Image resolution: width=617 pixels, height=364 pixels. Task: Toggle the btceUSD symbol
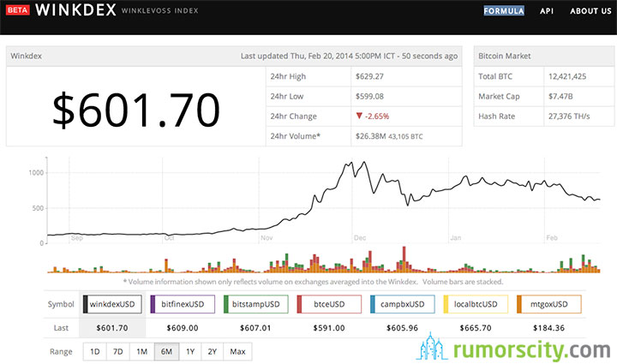click(329, 304)
